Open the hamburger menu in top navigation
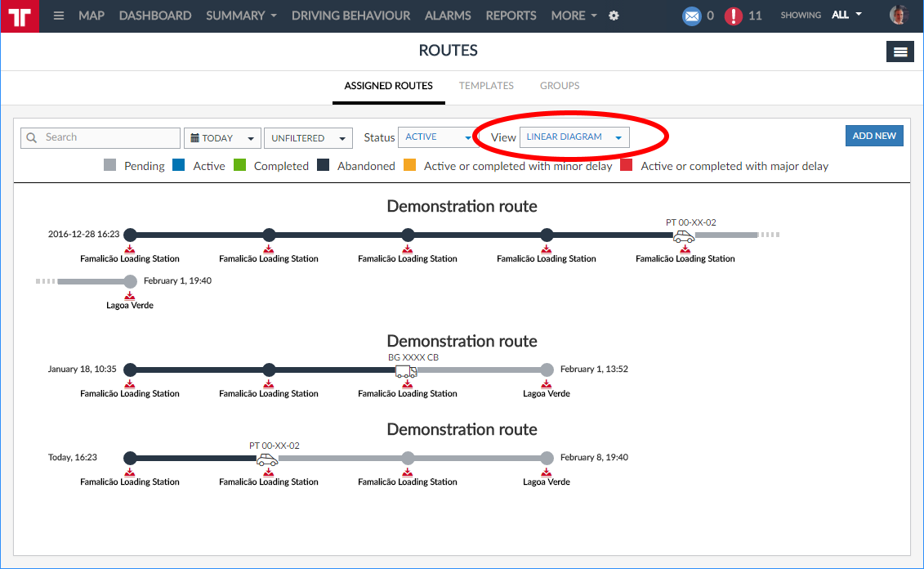Screen dimensions: 924x569 pos(59,16)
